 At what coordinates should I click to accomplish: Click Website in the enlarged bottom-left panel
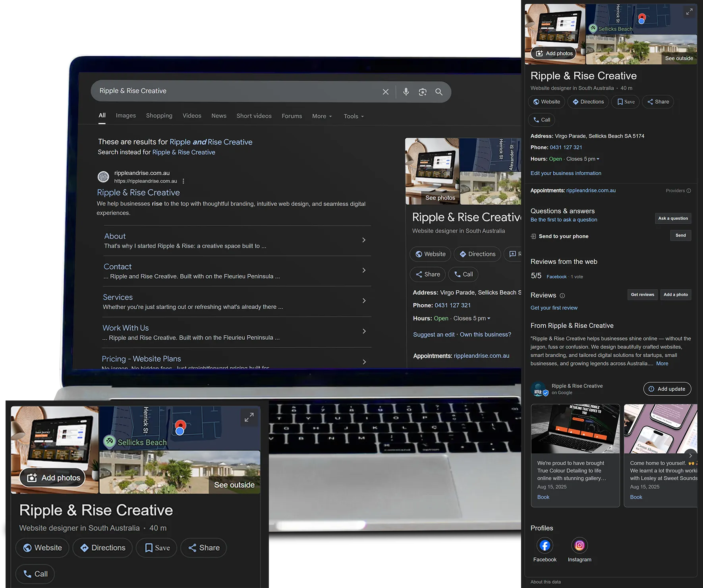click(x=42, y=548)
